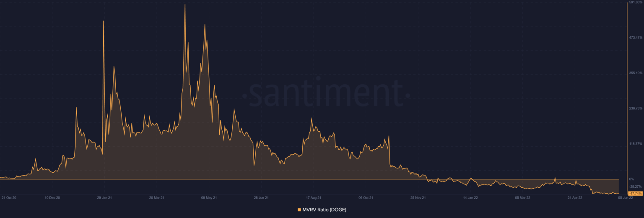The height and width of the screenshot is (218, 644).
Task: Click the 591.83% maximum axis value
Action: [x=636, y=3]
